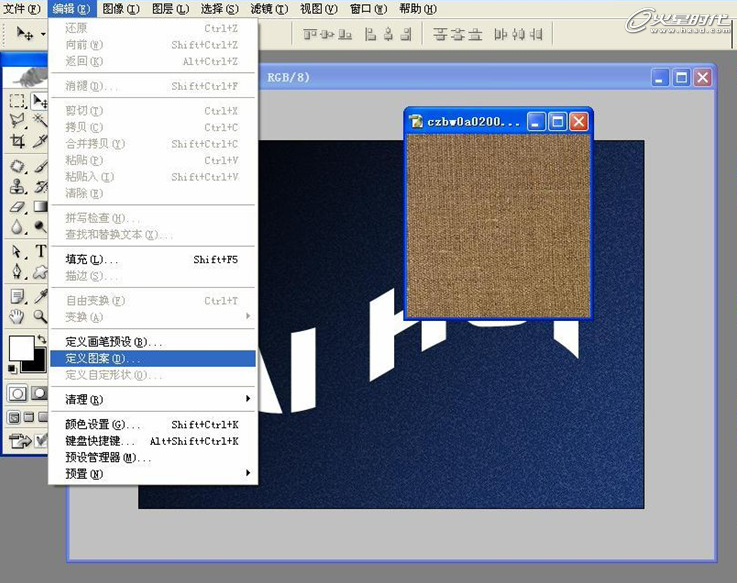Choose the Eraser tool in toolbox
Screen dimensions: 737x583
[17, 207]
